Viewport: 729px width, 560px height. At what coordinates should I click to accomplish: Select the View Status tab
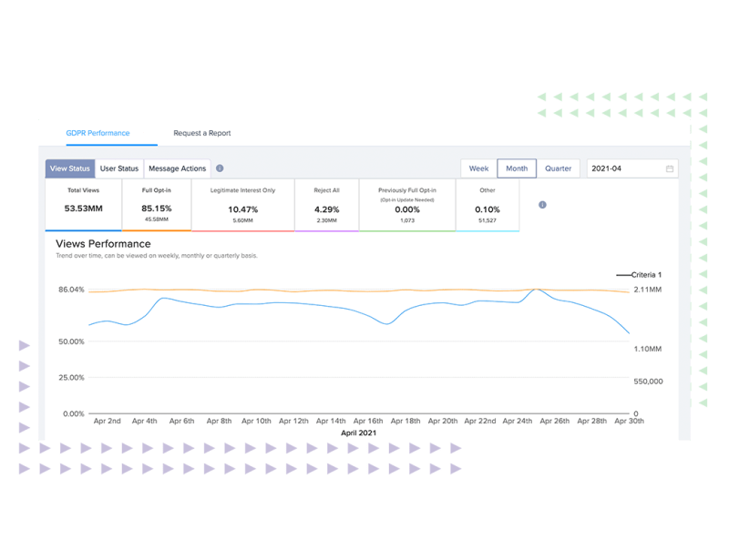[69, 169]
